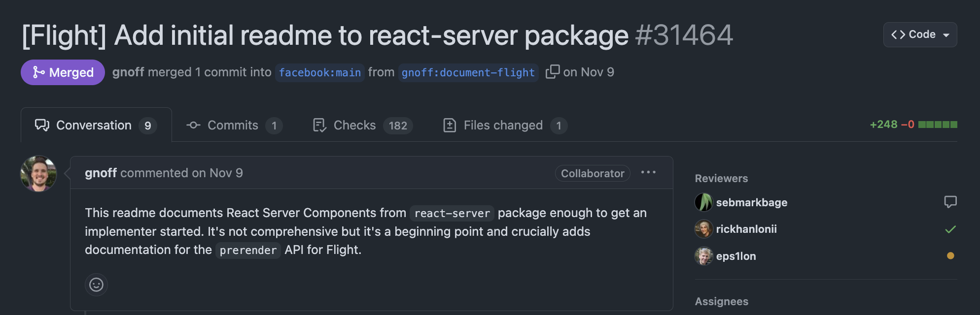Select the Checks tab checklist icon
The height and width of the screenshot is (315, 980).
[x=319, y=125]
